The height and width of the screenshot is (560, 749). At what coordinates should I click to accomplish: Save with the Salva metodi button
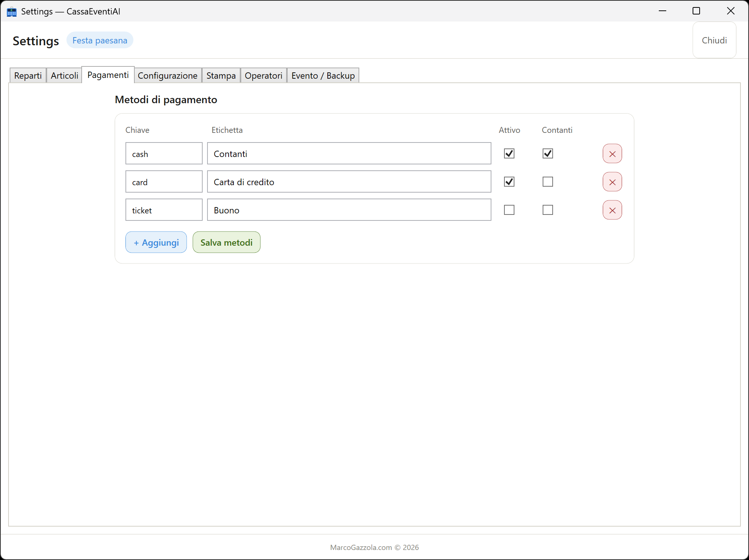226,242
